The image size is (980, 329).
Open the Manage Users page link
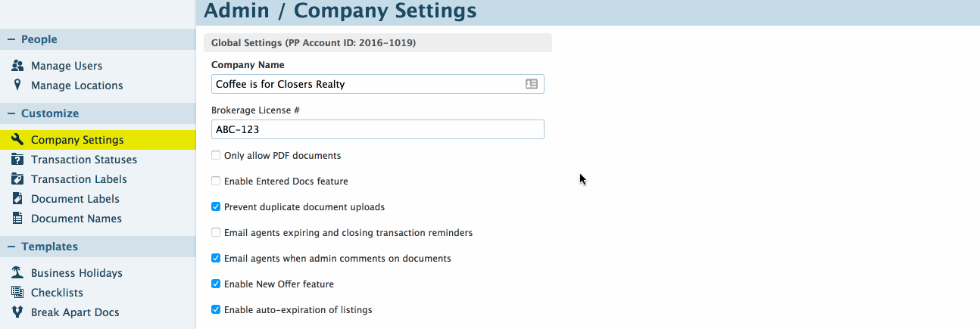67,66
